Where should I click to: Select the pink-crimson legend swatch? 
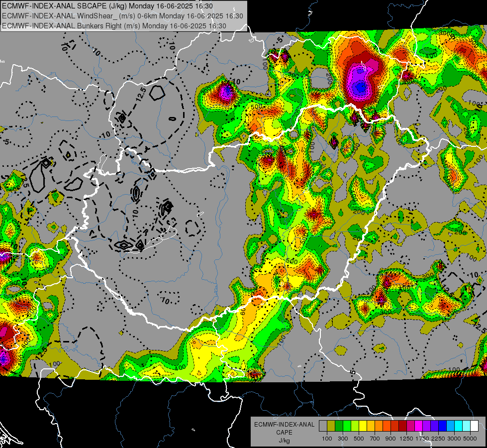coord(410,426)
